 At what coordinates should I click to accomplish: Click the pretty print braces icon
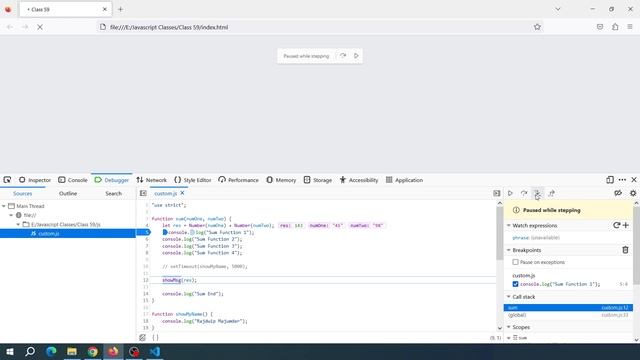(x=156, y=338)
